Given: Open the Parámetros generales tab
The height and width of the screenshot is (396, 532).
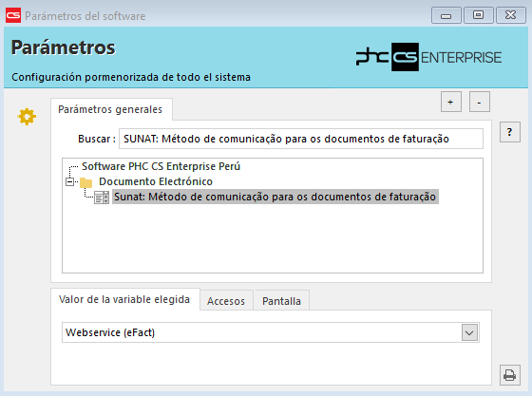Looking at the screenshot, I should (110, 109).
